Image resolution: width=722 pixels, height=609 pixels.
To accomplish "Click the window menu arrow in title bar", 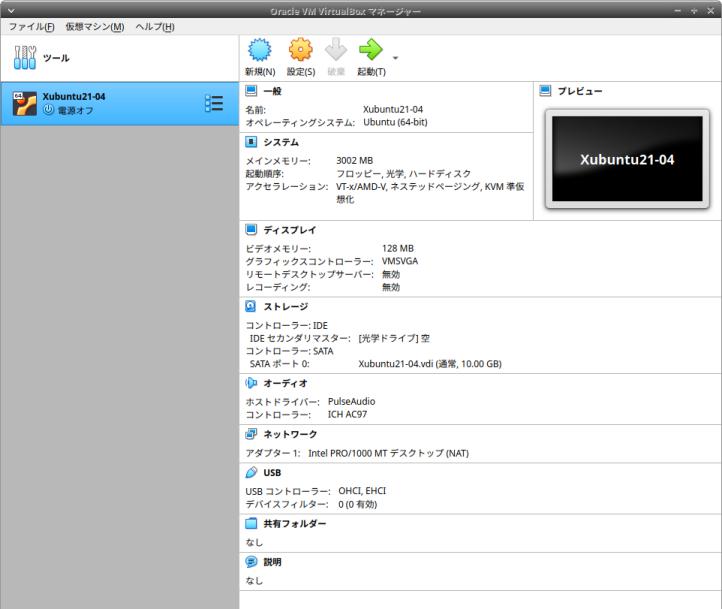I will tap(11, 11).
